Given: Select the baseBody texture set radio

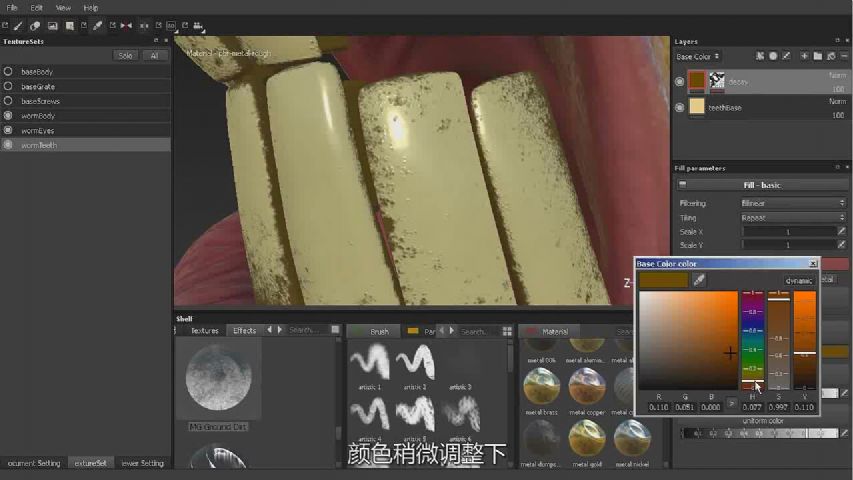Looking at the screenshot, I should pyautogui.click(x=8, y=71).
